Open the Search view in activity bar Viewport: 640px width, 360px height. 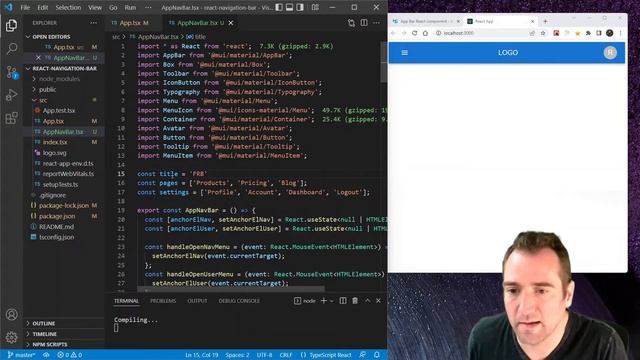tap(11, 49)
